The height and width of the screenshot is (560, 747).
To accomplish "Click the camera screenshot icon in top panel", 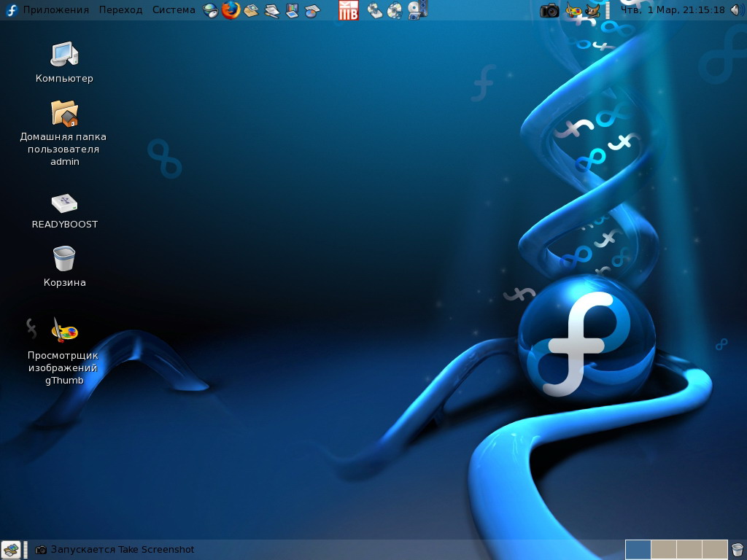I will [549, 10].
